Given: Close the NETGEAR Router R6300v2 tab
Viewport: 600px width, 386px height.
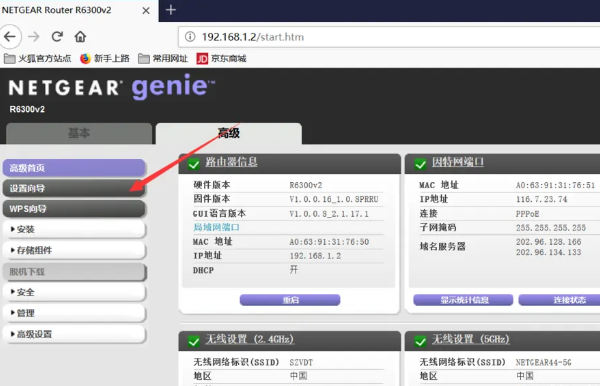Looking at the screenshot, I should 146,10.
